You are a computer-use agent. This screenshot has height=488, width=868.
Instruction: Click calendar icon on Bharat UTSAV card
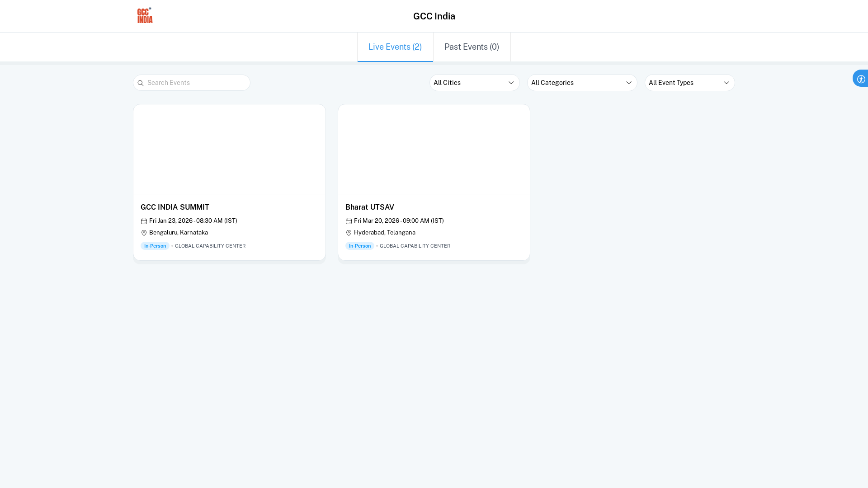click(x=349, y=221)
